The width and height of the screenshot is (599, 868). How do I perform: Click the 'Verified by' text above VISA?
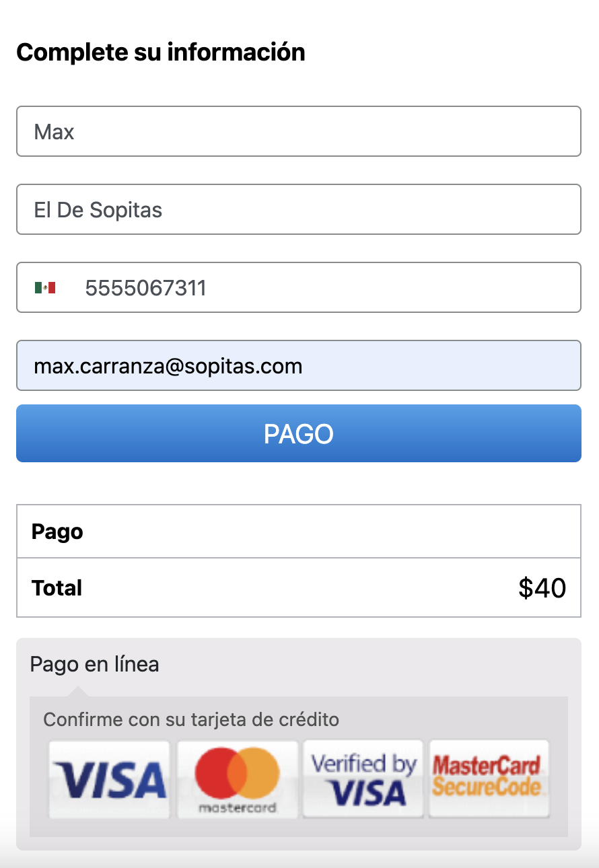pos(363,764)
